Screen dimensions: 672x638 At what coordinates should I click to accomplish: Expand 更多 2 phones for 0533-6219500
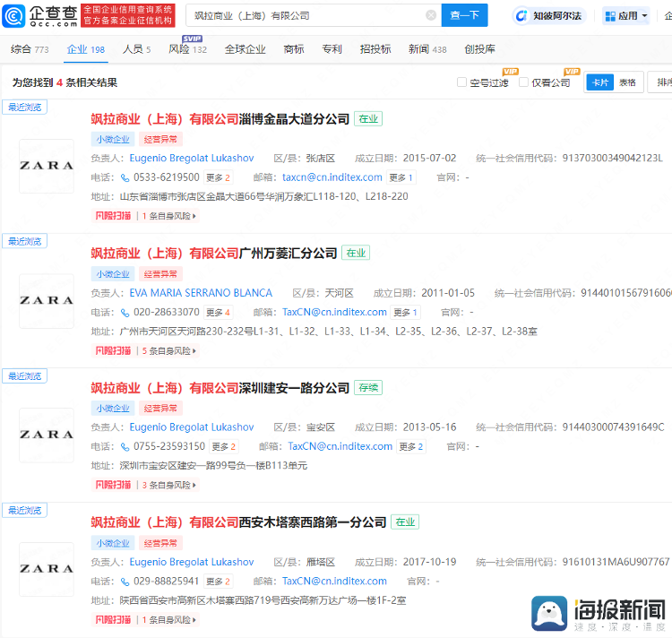pyautogui.click(x=218, y=177)
